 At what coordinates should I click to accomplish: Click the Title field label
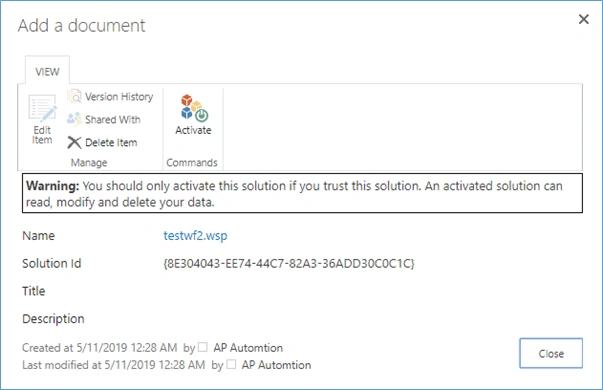click(33, 291)
